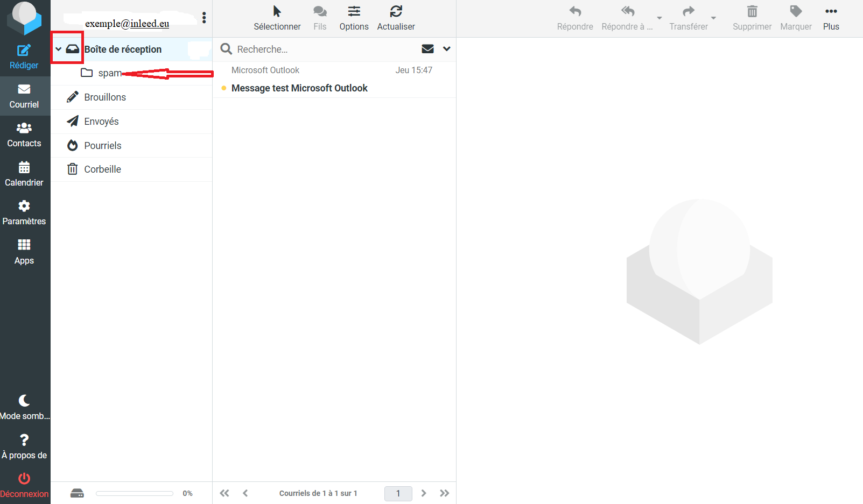Open Paramètres settings
Image resolution: width=863 pixels, height=504 pixels.
click(x=24, y=213)
